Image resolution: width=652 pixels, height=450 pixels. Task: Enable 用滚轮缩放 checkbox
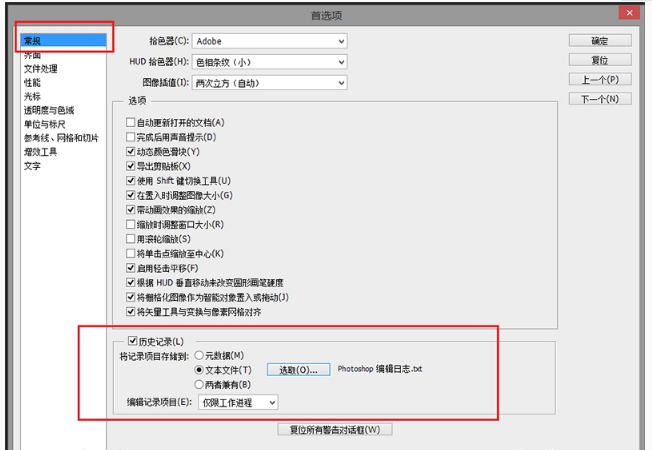[131, 240]
